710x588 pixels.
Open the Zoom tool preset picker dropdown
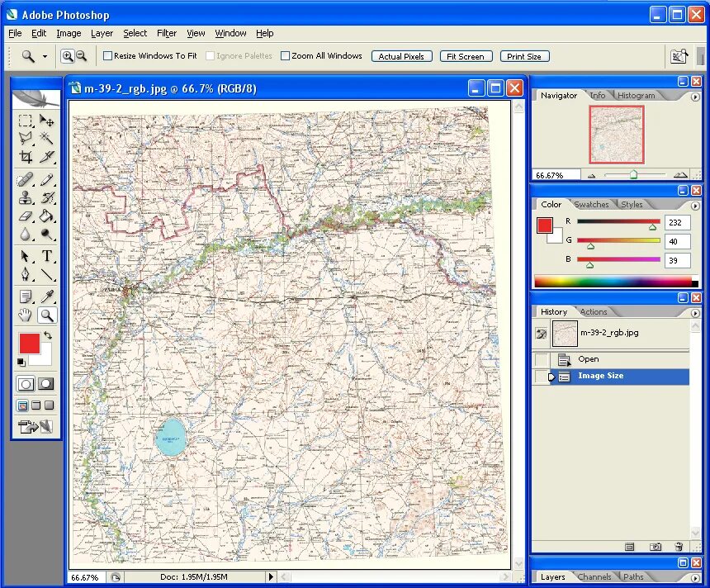[45, 57]
